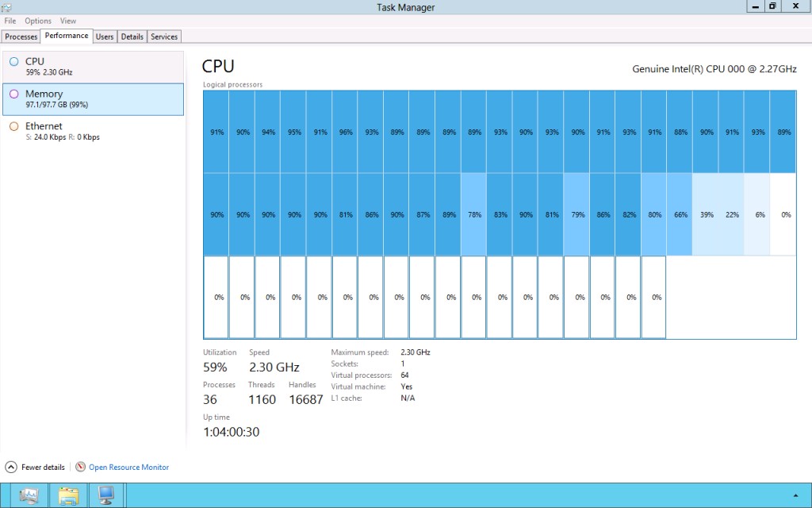812x508 pixels.
Task: Click the Virtual processors value 64
Action: (404, 375)
